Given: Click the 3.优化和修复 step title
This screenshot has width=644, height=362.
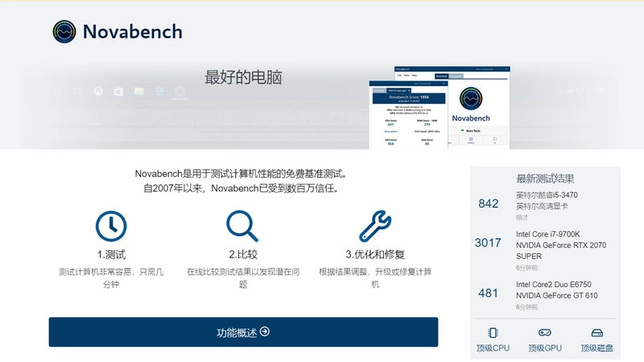Looking at the screenshot, I should point(375,254).
